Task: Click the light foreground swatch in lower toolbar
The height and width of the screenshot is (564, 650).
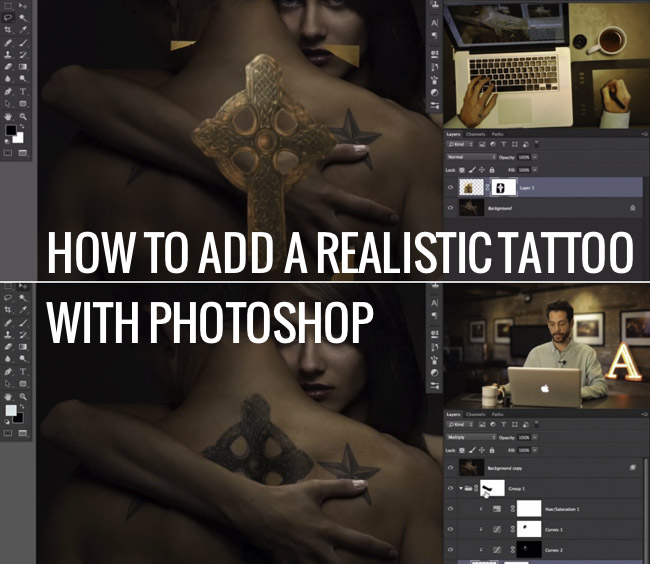Action: 10,410
